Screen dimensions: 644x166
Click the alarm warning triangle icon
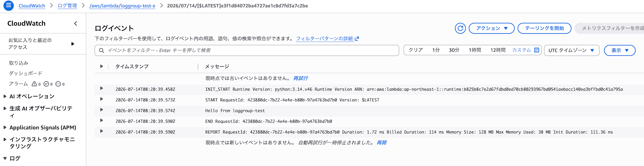[x=34, y=84]
